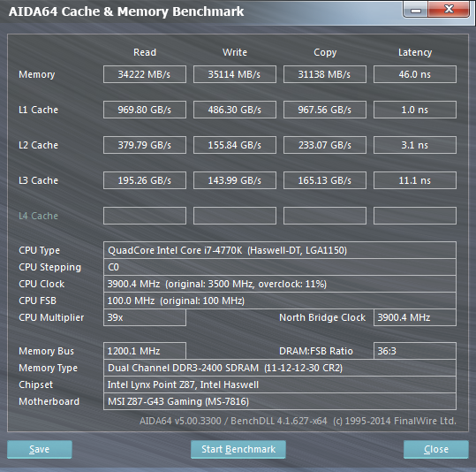Click the L3 Cache Copy 165.13 GB/s field
476x472 pixels.
[325, 180]
